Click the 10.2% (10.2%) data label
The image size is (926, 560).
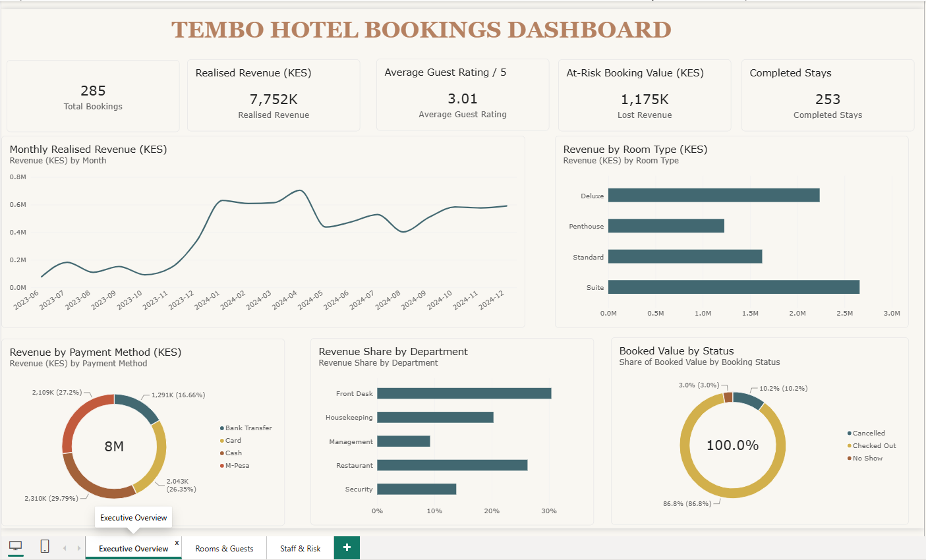(784, 389)
